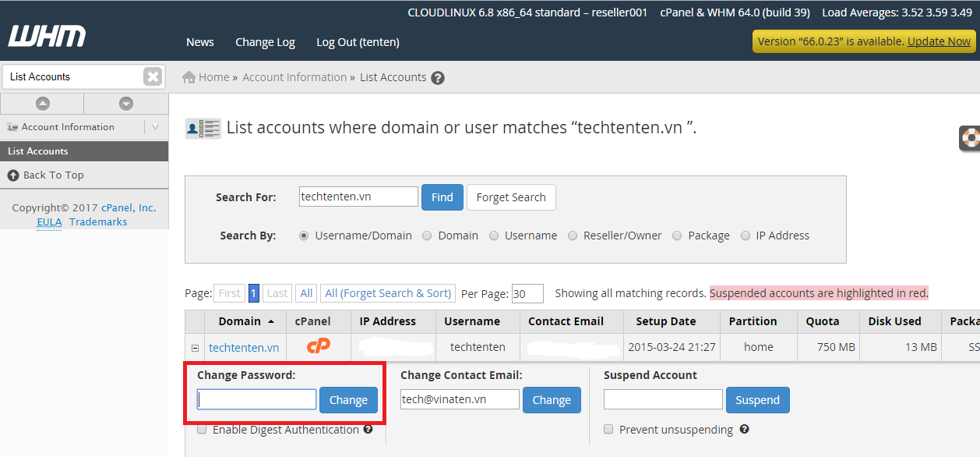Go to First page button
Screen dimensions: 980x457
(x=230, y=293)
